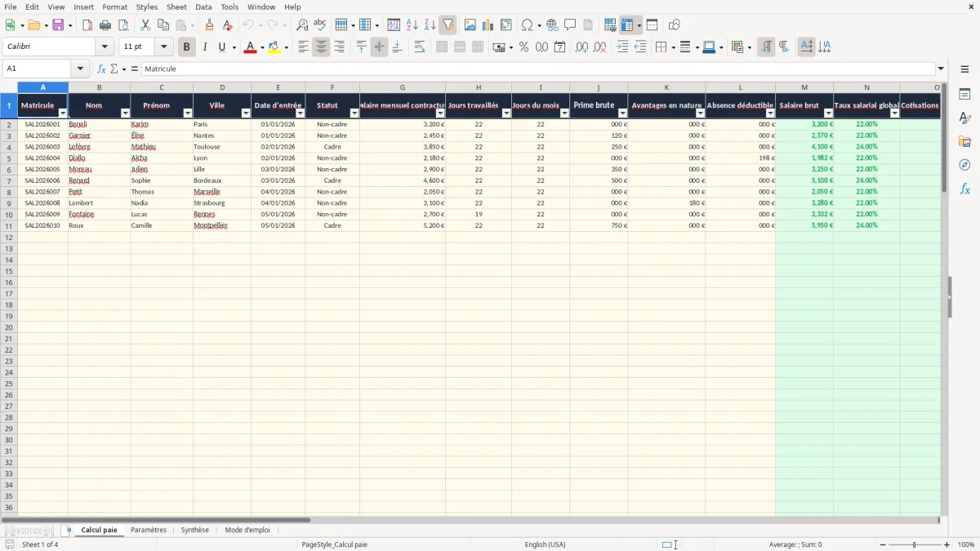Image resolution: width=980 pixels, height=551 pixels.
Task: Toggle Wrap Text
Action: click(420, 47)
